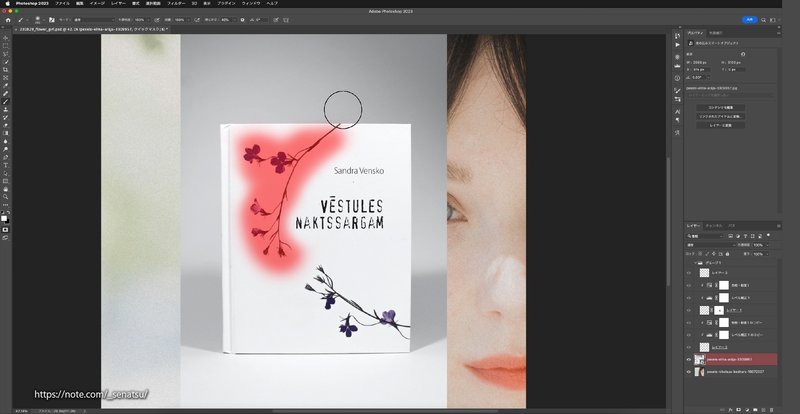
Task: Click the レイヤーに変換 button
Action: pos(720,125)
